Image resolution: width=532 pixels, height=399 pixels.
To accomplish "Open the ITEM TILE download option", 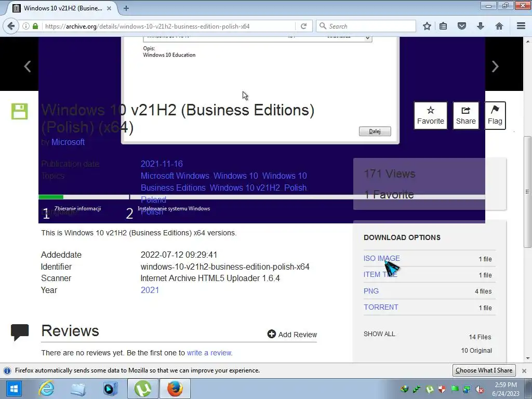I will pyautogui.click(x=380, y=274).
